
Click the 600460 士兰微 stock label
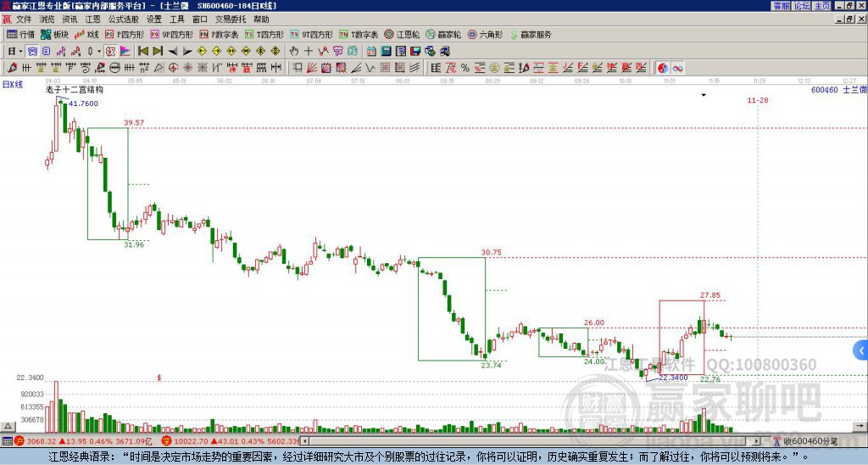point(839,89)
